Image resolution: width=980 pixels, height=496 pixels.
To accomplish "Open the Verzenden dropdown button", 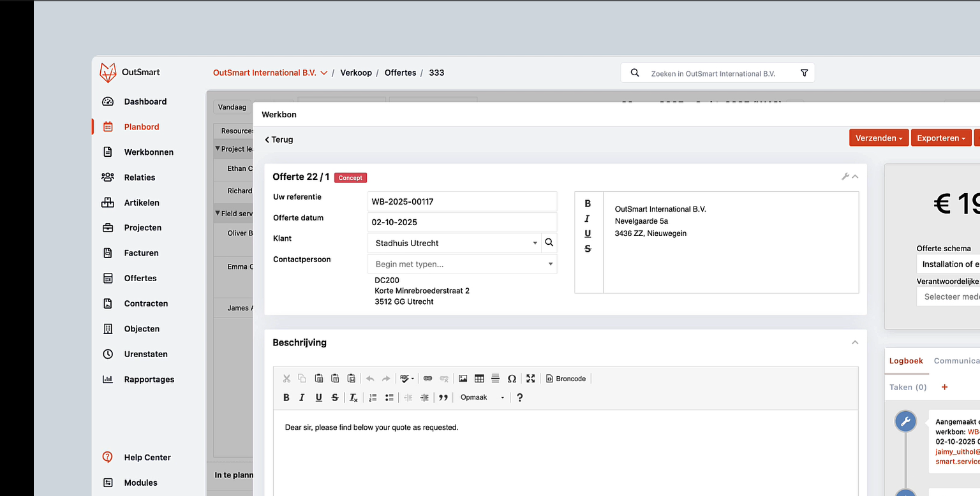I will point(878,138).
